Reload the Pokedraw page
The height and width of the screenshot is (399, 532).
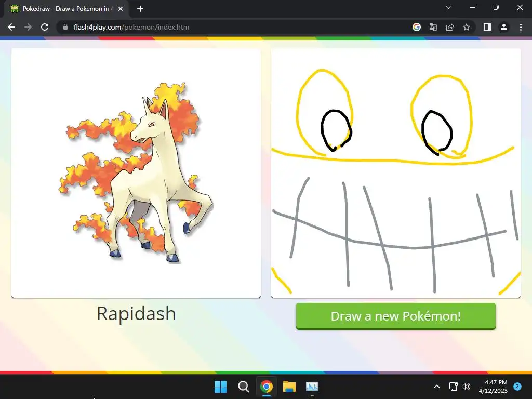coord(45,27)
